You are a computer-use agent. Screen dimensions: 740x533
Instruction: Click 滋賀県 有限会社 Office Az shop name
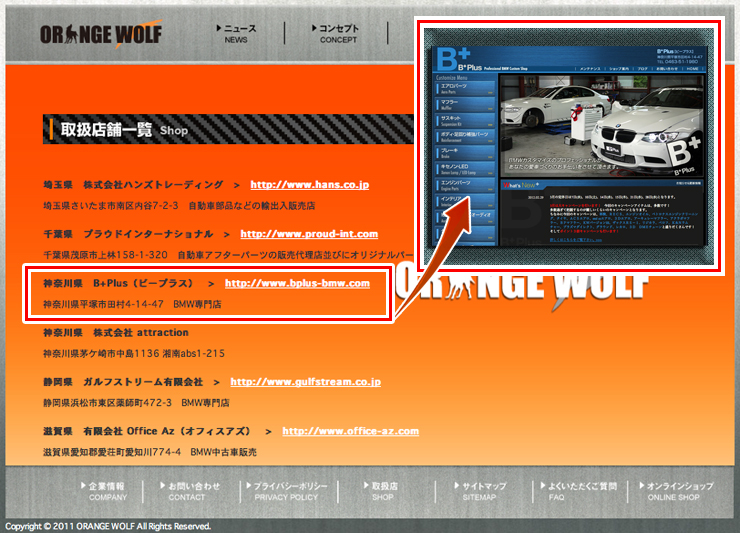147,431
